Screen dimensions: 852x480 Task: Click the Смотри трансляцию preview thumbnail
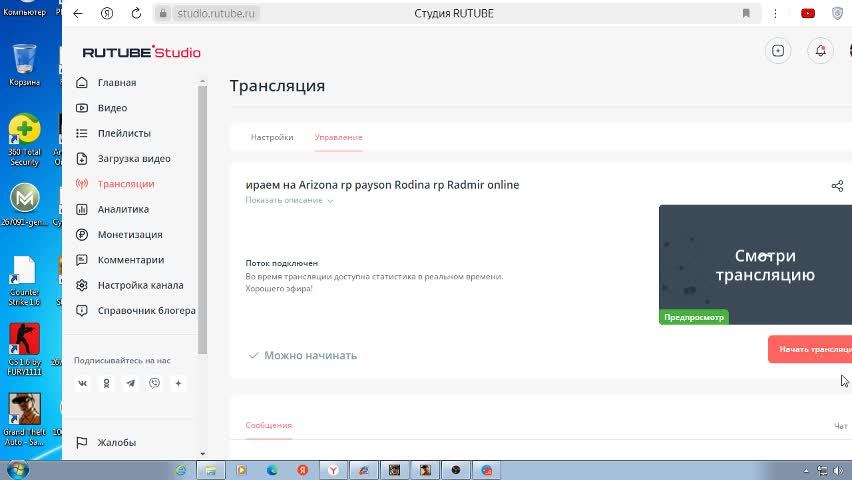pyautogui.click(x=755, y=265)
